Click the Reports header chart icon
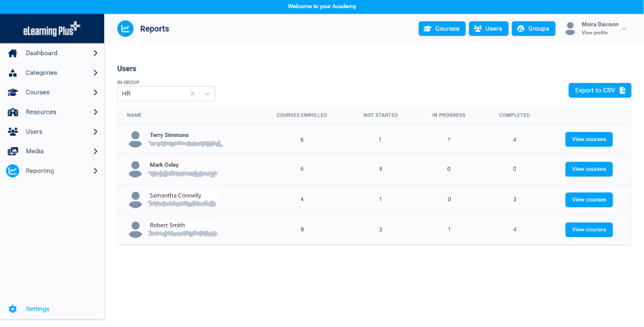644x327 pixels. tap(125, 29)
